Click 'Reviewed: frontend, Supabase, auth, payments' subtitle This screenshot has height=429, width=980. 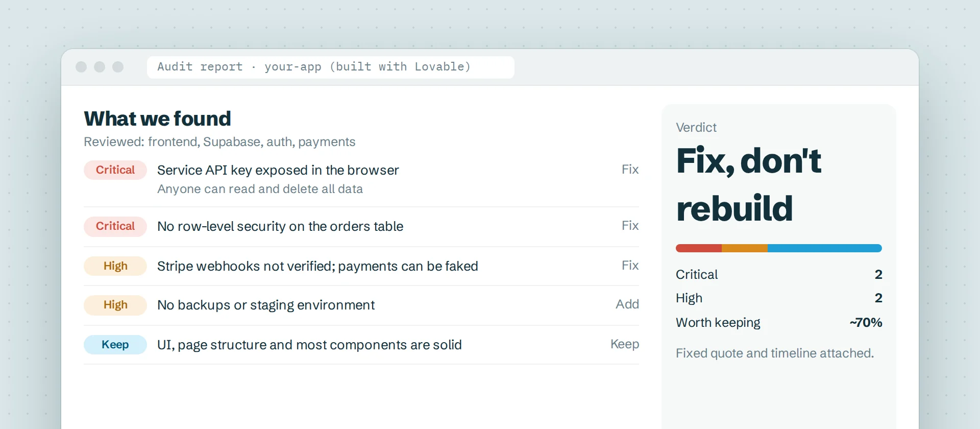[x=219, y=142]
